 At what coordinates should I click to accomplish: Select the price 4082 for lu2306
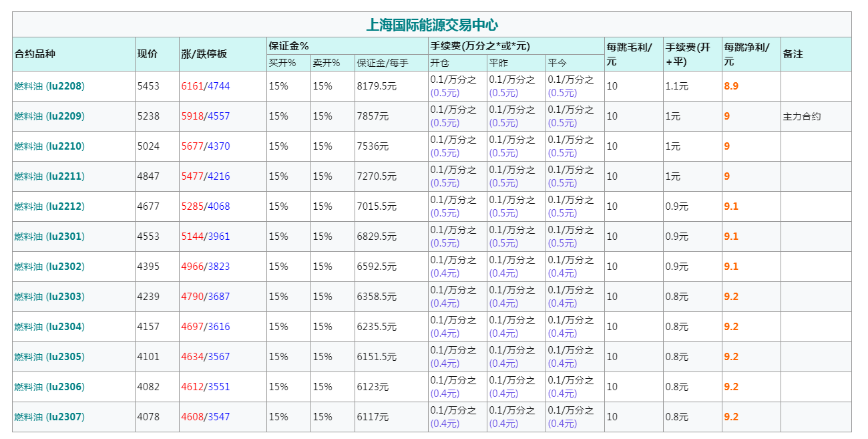coord(149,387)
